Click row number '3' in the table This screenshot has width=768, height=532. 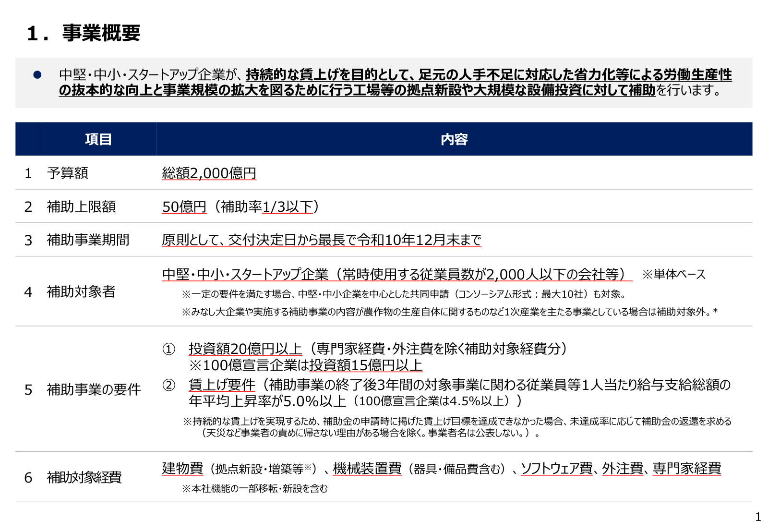click(28, 240)
